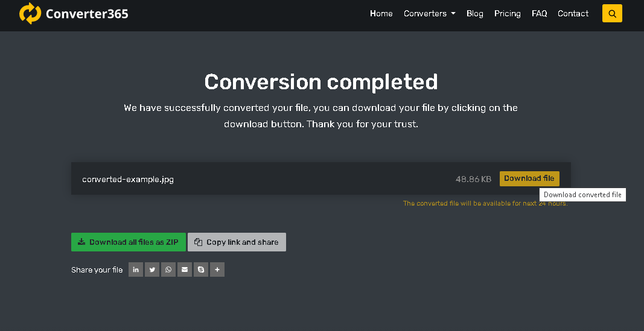
Task: Share the file by email
Action: [x=185, y=270]
